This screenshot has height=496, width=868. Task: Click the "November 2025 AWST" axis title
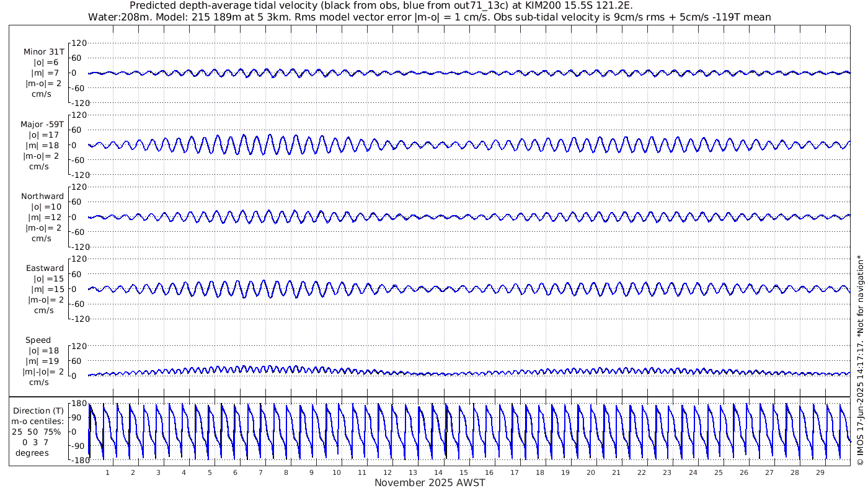point(430,482)
